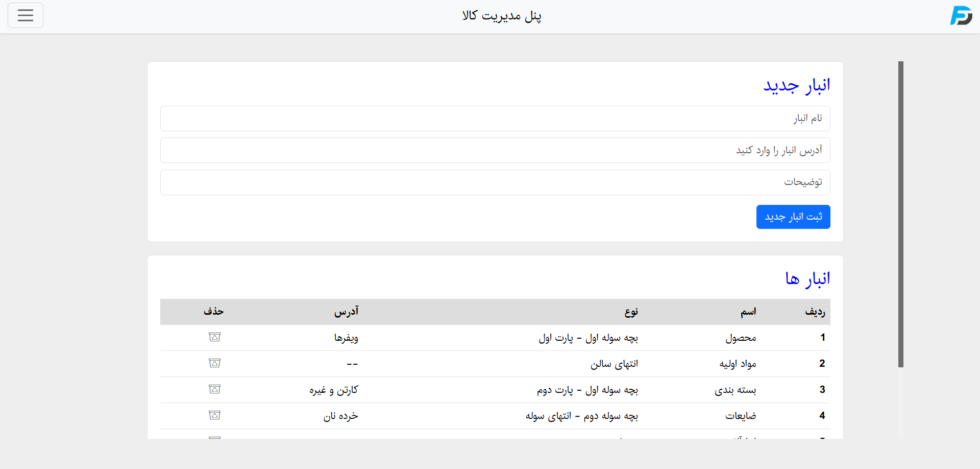980x469 pixels.
Task: Click the پنل مدیریت کالا title
Action: [502, 16]
